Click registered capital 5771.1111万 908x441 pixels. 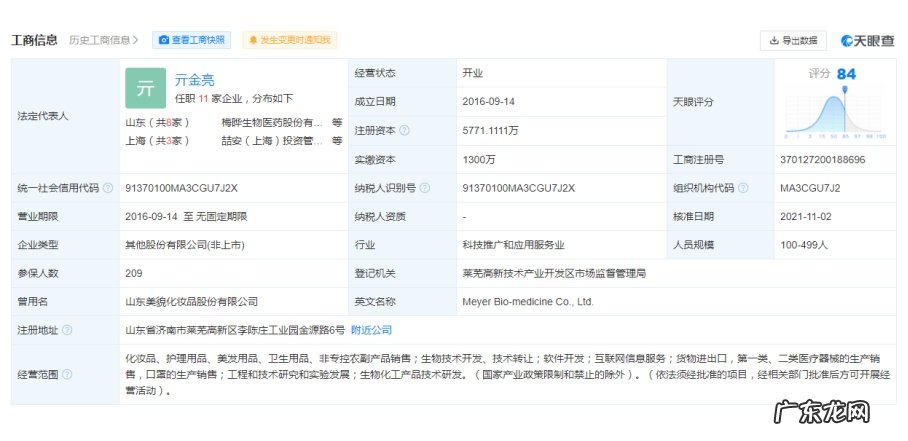click(x=490, y=131)
